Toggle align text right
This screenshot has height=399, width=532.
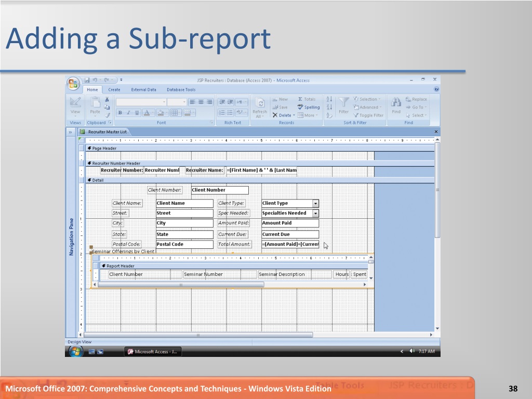[209, 102]
